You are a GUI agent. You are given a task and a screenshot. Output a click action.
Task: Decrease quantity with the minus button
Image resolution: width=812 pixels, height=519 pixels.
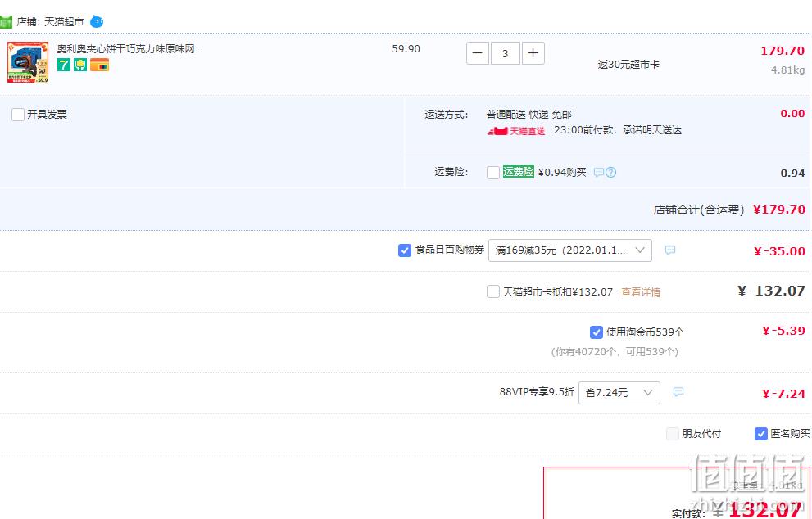click(478, 53)
